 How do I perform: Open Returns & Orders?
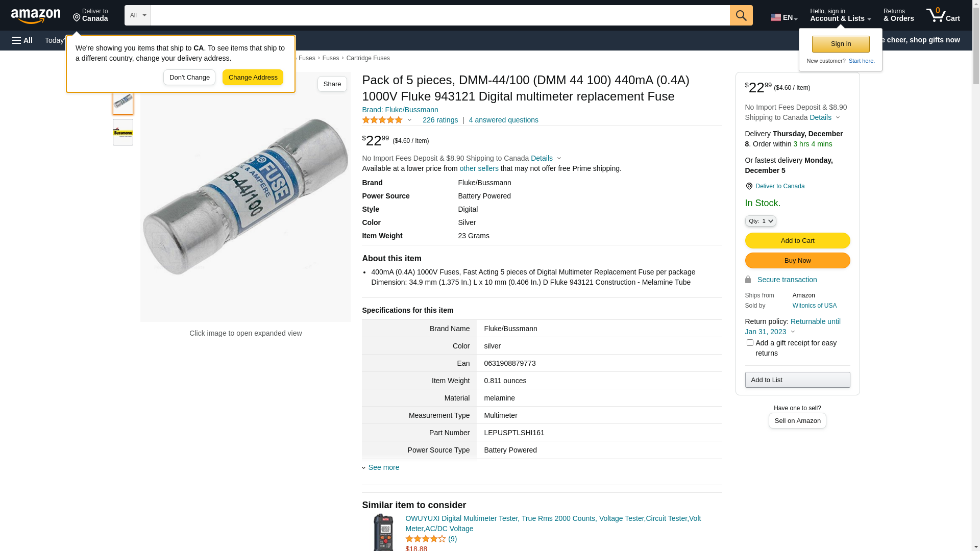tap(898, 15)
